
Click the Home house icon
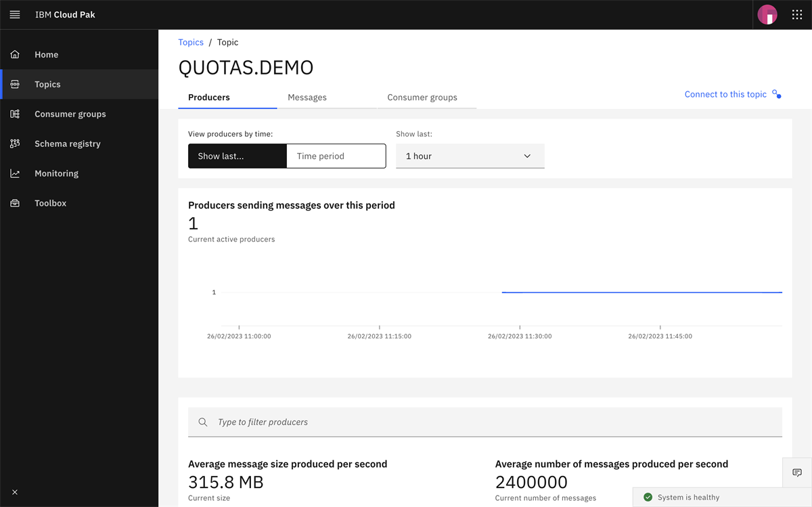[x=15, y=54]
